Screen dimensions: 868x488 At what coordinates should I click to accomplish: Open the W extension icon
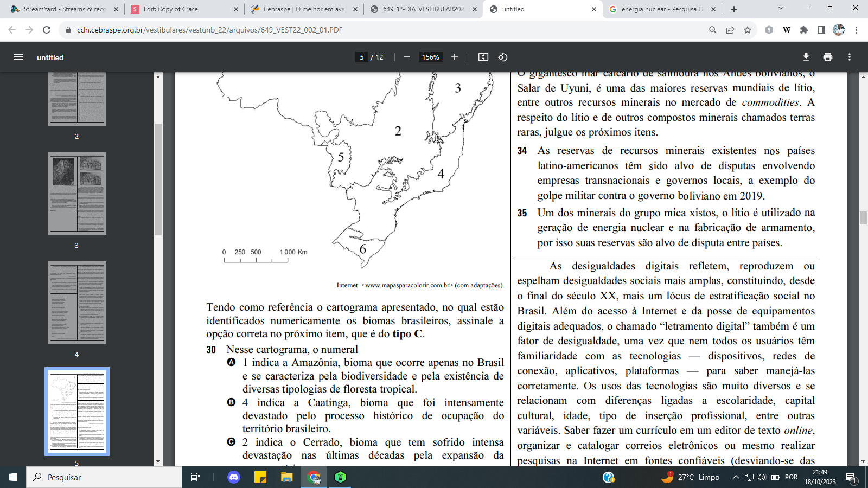click(x=787, y=30)
